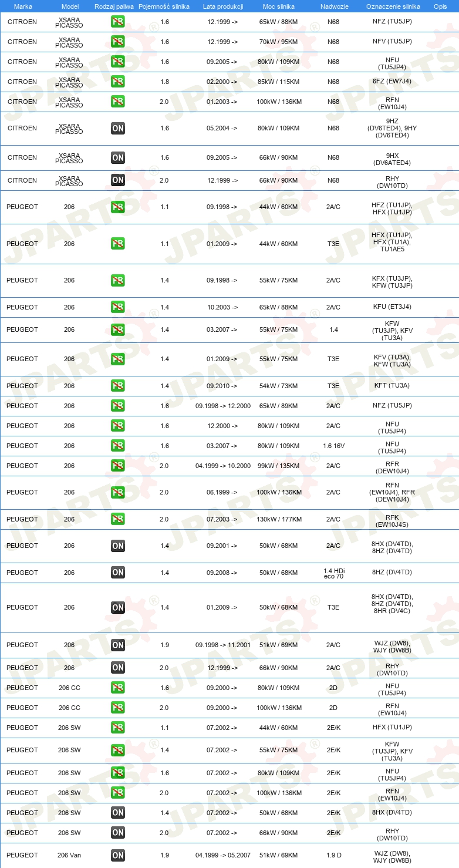Select diesel icon in 206 1.4 09.2001 row
Image resolution: width=459 pixels, height=868 pixels.
pyautogui.click(x=118, y=546)
